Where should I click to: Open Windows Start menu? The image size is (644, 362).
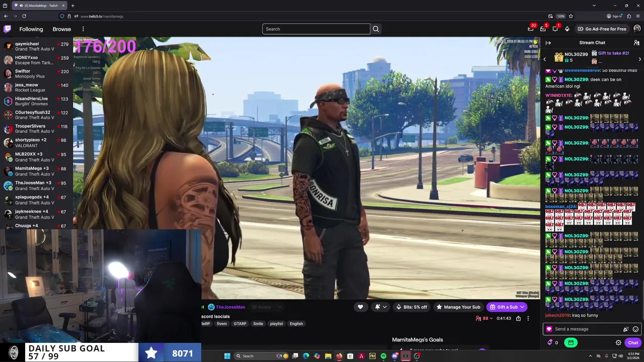pyautogui.click(x=227, y=356)
